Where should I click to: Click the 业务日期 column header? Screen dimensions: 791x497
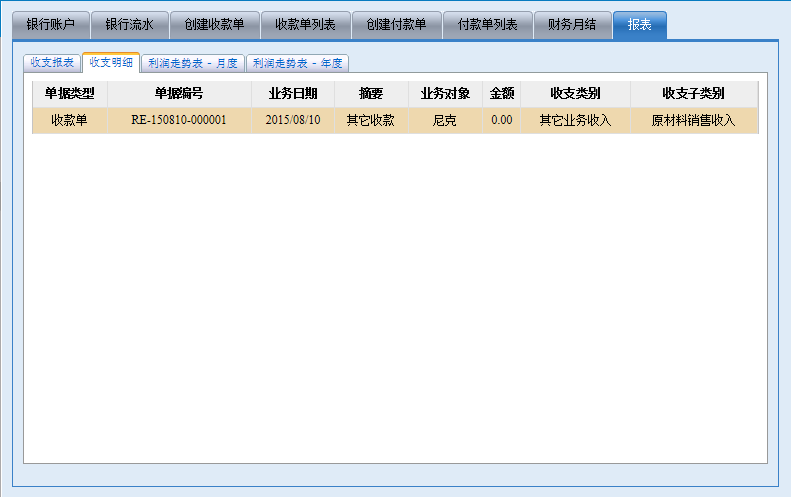click(x=293, y=93)
